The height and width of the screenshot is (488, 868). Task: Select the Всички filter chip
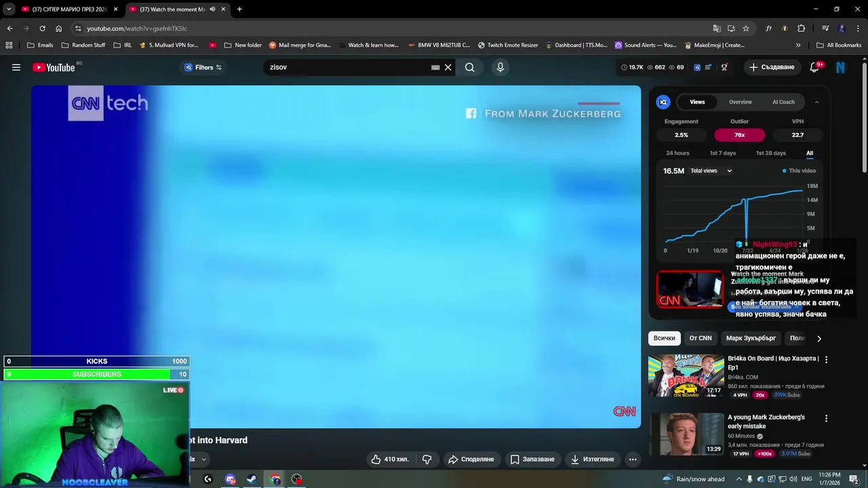[x=665, y=338]
